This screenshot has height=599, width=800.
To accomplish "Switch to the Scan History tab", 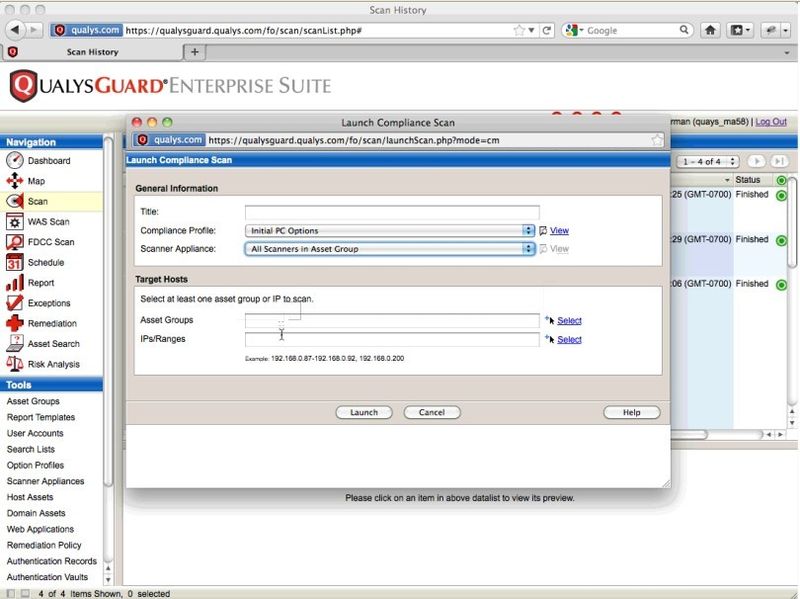I will click(92, 52).
